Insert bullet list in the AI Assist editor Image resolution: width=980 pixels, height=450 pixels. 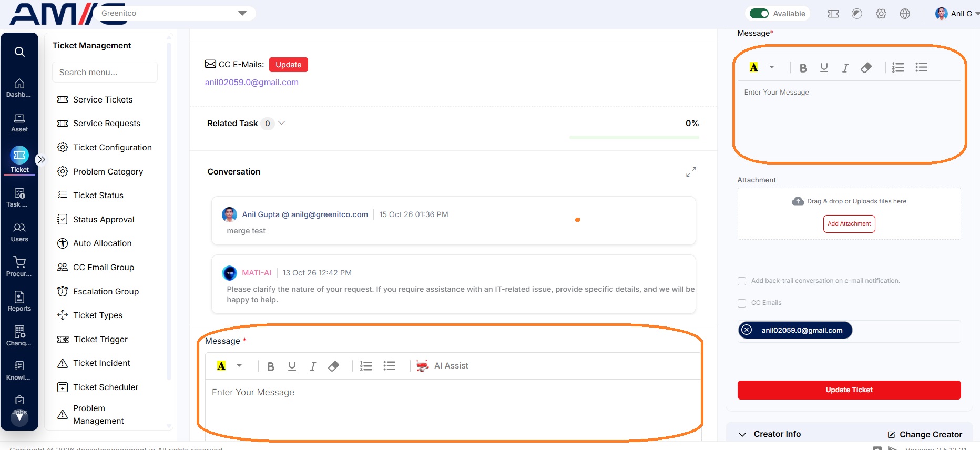tap(390, 366)
